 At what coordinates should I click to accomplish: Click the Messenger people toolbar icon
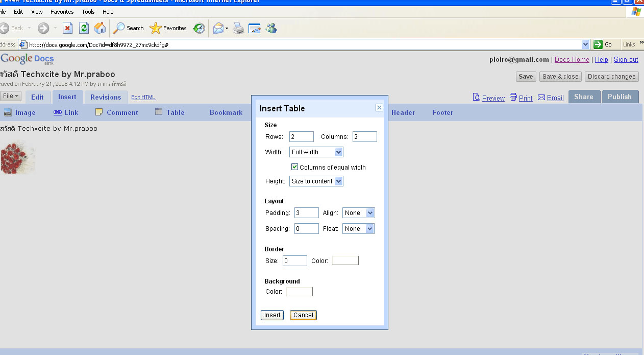click(x=271, y=28)
